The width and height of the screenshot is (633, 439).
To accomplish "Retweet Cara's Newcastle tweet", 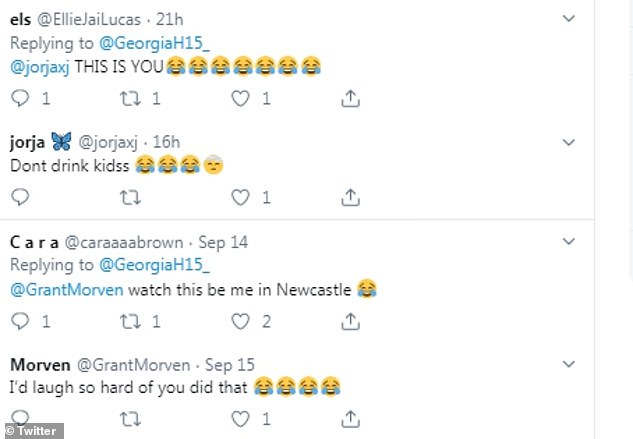I will [x=131, y=321].
